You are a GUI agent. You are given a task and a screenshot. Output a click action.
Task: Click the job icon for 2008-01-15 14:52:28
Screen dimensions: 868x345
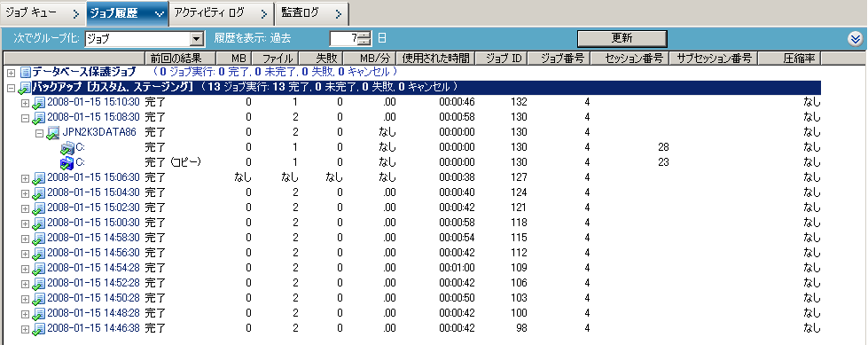39,284
